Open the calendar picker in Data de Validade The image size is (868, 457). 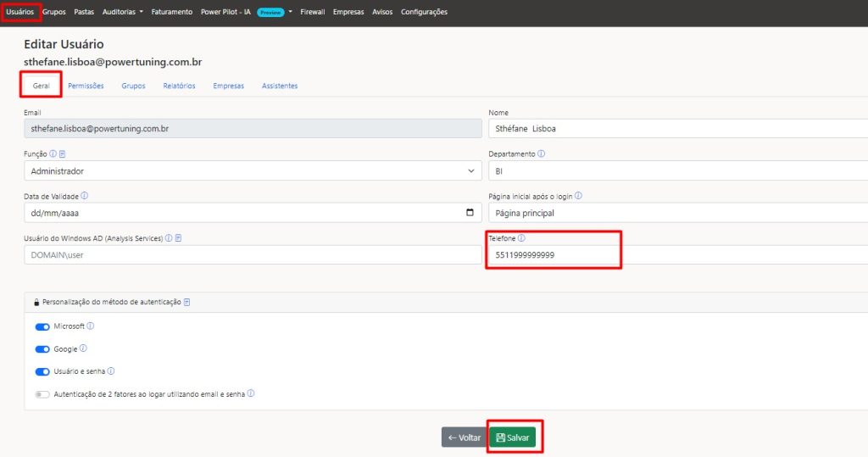coord(470,213)
